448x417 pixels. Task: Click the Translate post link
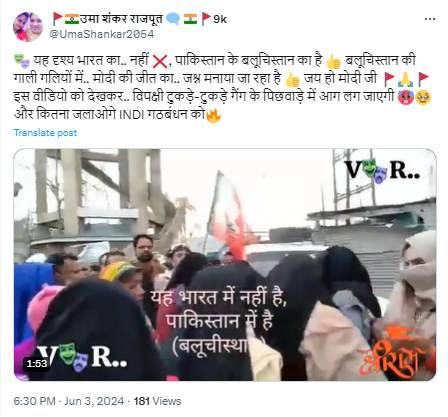[x=45, y=133]
